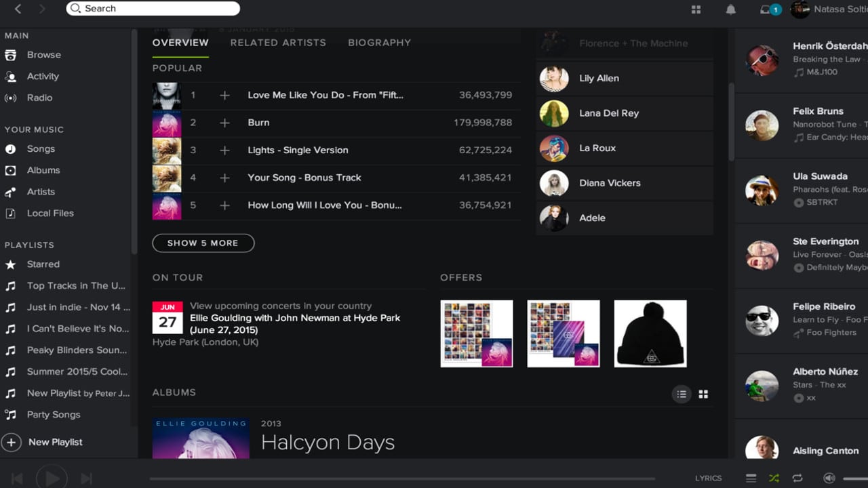Open Radio in the sidebar
This screenshot has height=488, width=868.
(x=39, y=98)
